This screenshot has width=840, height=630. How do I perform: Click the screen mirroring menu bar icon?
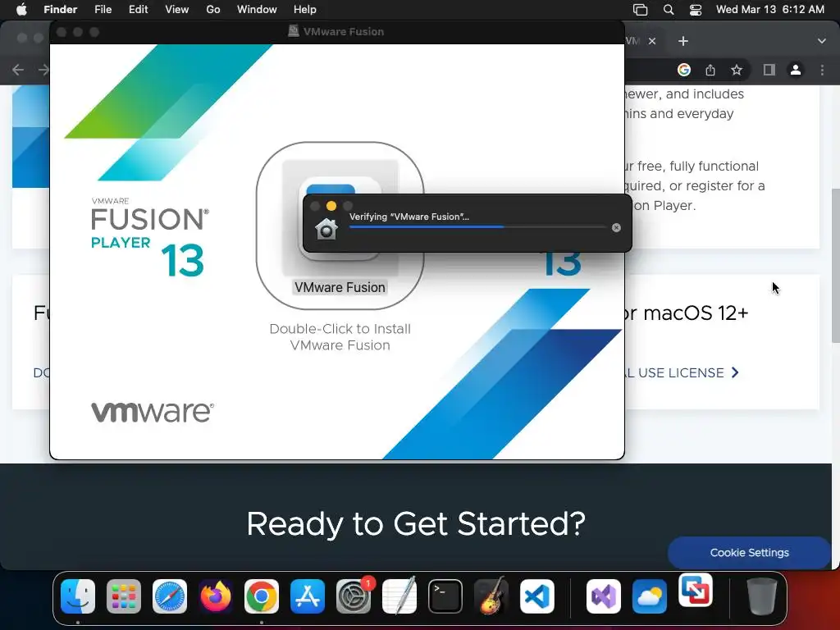(640, 10)
